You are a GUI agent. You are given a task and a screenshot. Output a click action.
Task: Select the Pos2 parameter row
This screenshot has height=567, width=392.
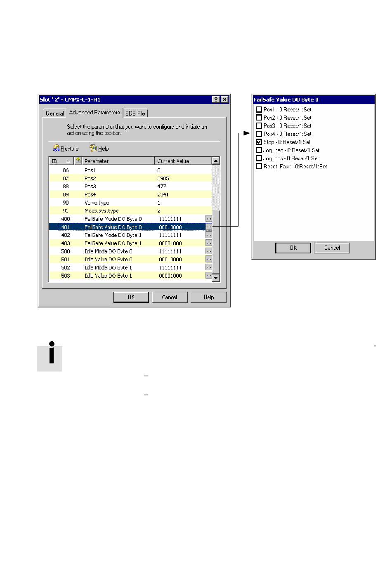pyautogui.click(x=130, y=178)
